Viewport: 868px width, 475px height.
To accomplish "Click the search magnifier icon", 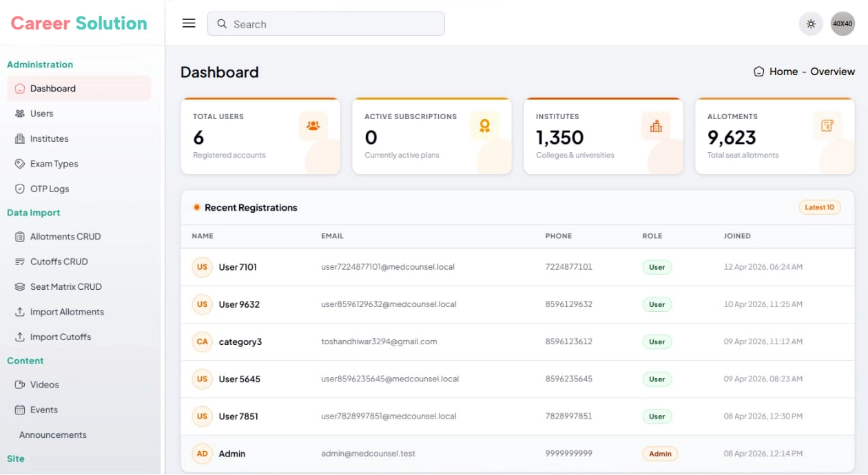I will 221,23.
